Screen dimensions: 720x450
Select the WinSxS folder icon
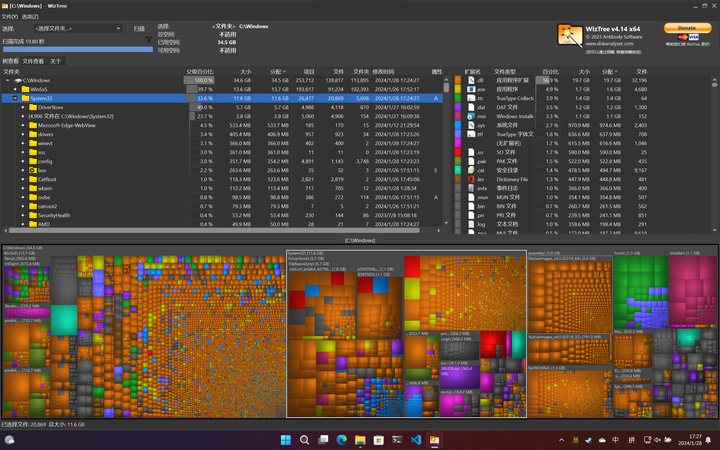coord(23,89)
